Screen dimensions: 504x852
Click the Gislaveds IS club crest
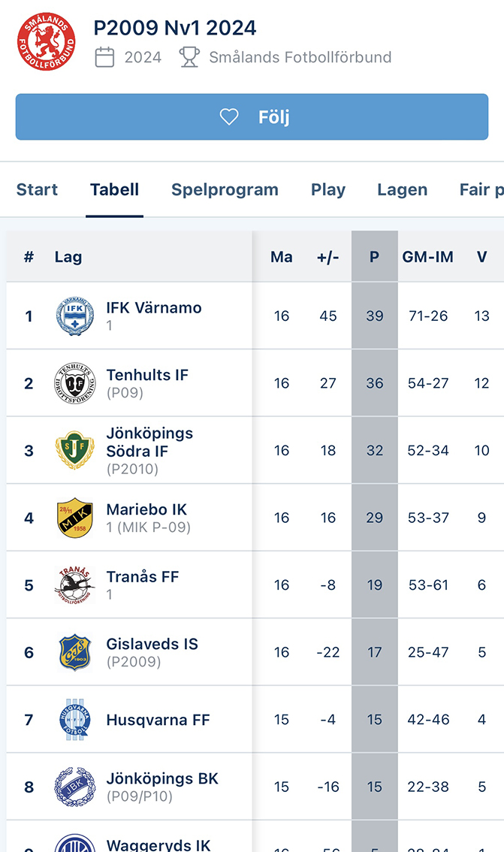(x=75, y=652)
